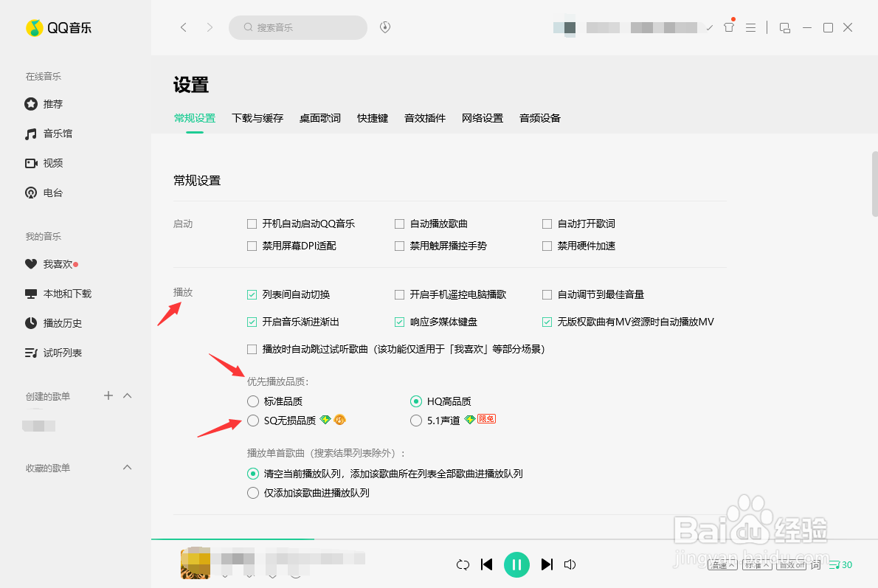
Task: Select SQ无损品质 playback quality
Action: click(252, 421)
